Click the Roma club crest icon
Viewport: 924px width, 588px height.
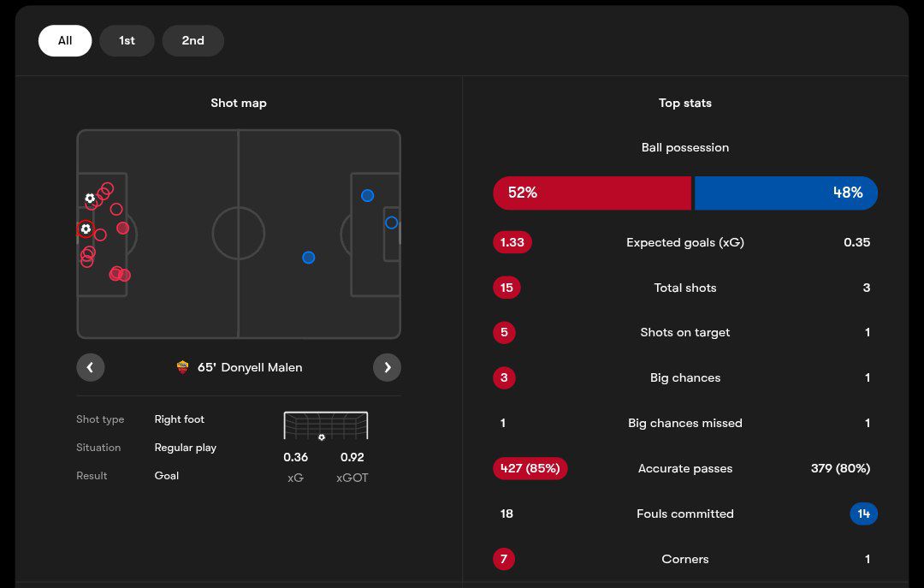pos(182,367)
